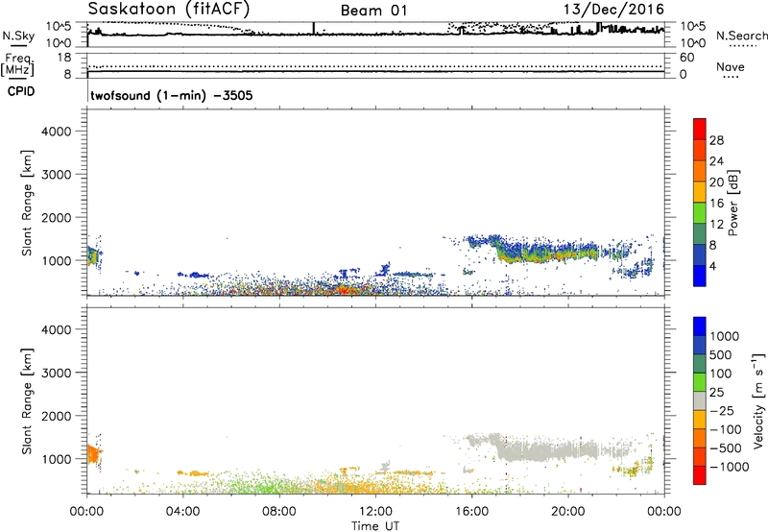Click the 'Saskatoon (fitACF)' plot title
The height and width of the screenshot is (532, 768).
169,10
